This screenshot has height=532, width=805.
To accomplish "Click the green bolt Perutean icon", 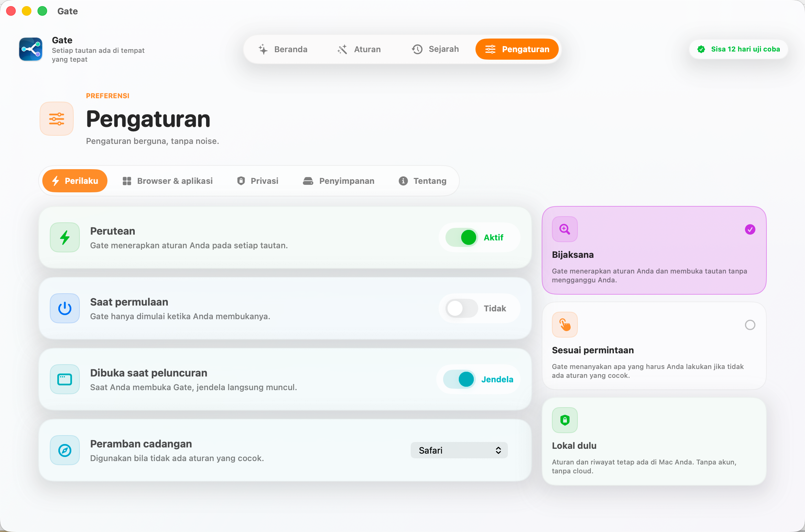I will point(65,237).
